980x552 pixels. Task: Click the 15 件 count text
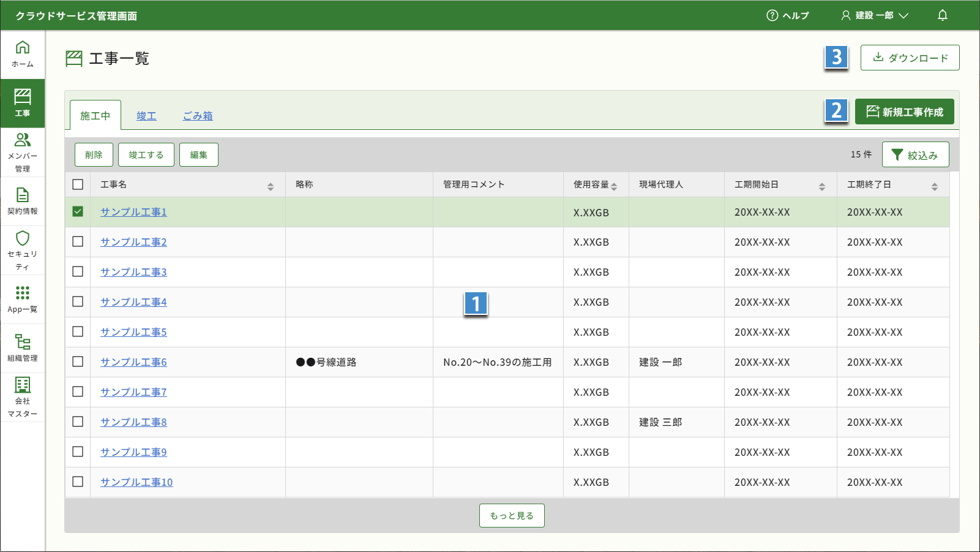[x=861, y=154]
